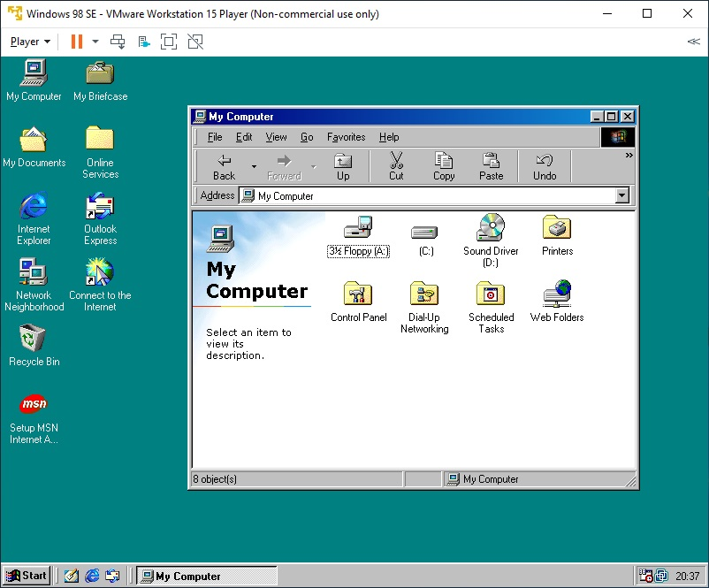The image size is (709, 588).
Task: Click the Copy toolbar button
Action: click(444, 167)
